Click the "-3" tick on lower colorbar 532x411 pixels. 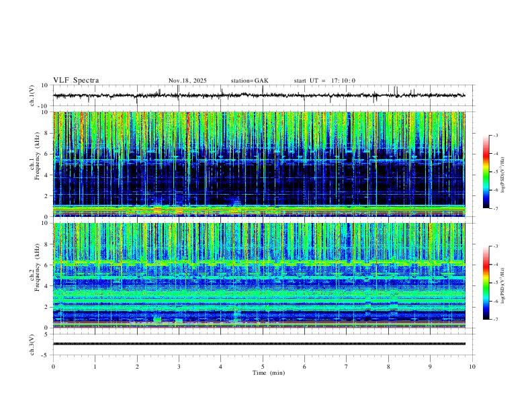495,246
